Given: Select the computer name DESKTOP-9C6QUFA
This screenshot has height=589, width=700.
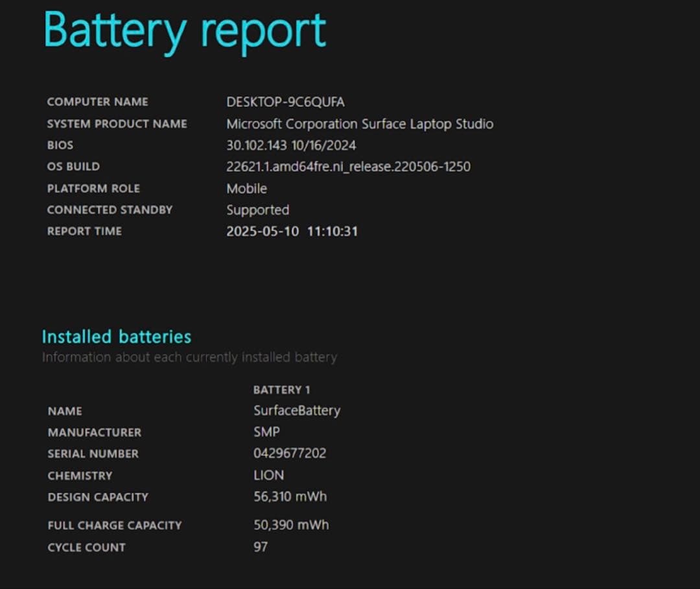Looking at the screenshot, I should 285,102.
